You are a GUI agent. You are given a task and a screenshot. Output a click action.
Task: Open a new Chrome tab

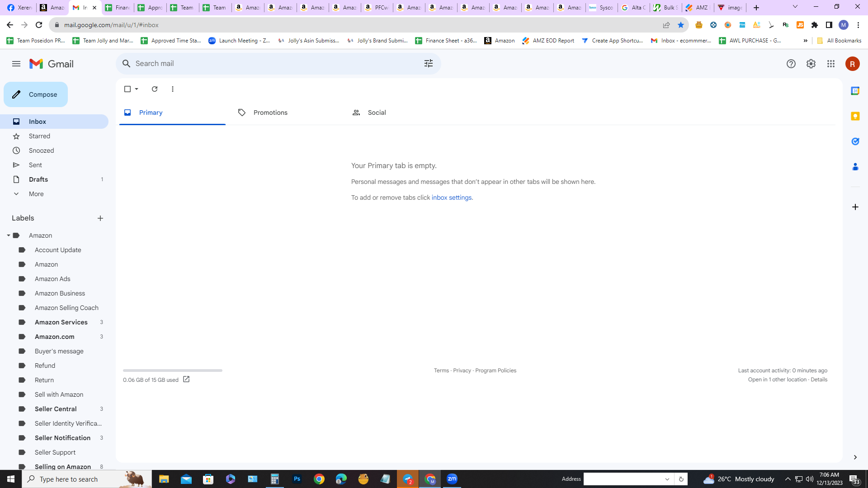pyautogui.click(x=756, y=8)
